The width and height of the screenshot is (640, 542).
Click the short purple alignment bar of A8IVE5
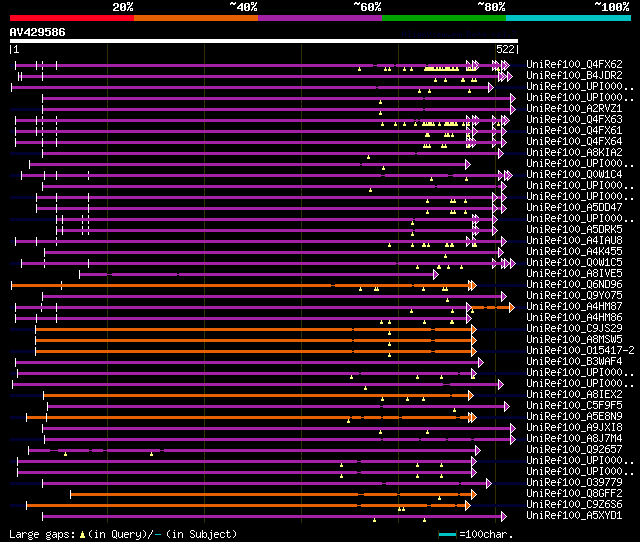click(259, 274)
